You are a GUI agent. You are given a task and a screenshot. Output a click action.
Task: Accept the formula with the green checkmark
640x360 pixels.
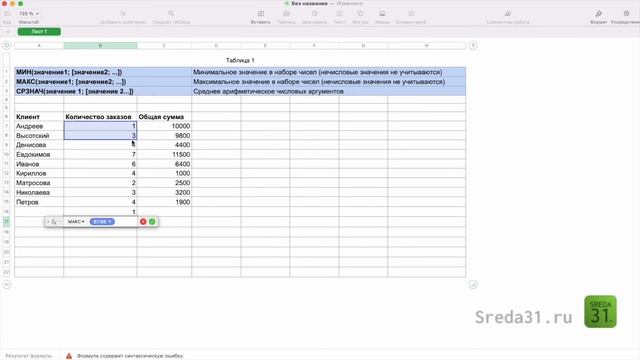tap(152, 222)
